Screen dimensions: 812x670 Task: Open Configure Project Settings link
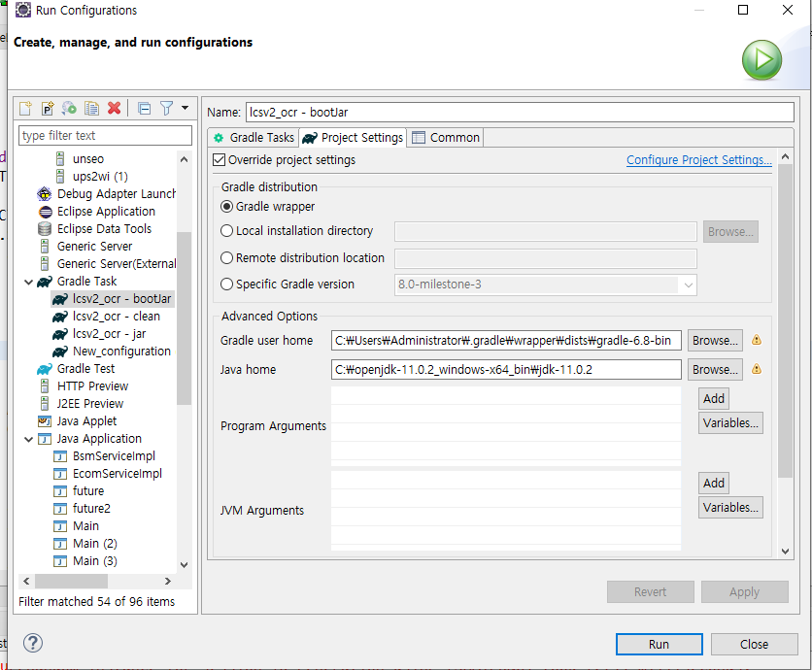pyautogui.click(x=698, y=160)
